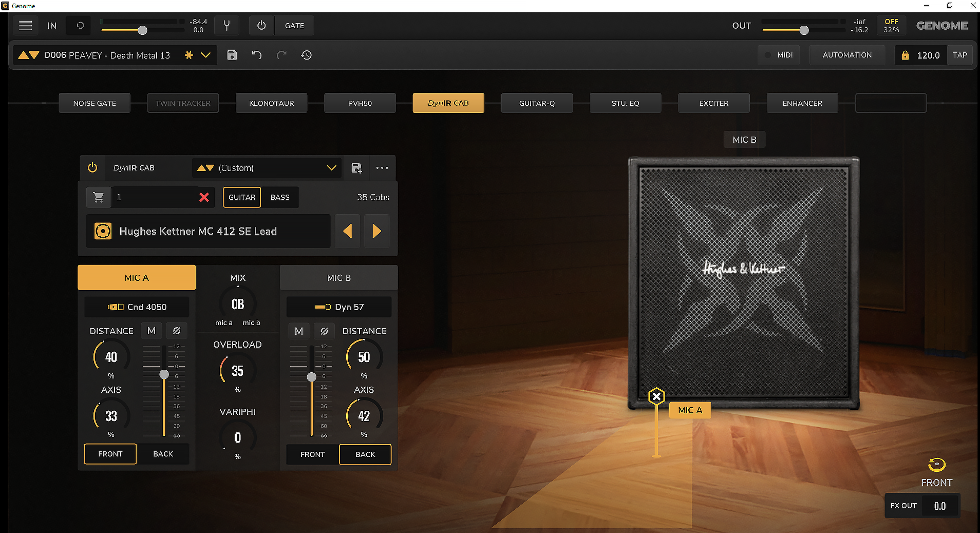Screen dimensions: 980x533
Task: Click the cab search field containing 1
Action: [x=154, y=197]
